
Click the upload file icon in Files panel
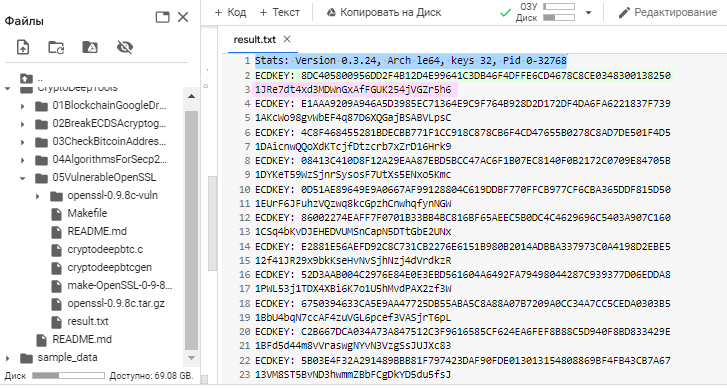[23, 47]
